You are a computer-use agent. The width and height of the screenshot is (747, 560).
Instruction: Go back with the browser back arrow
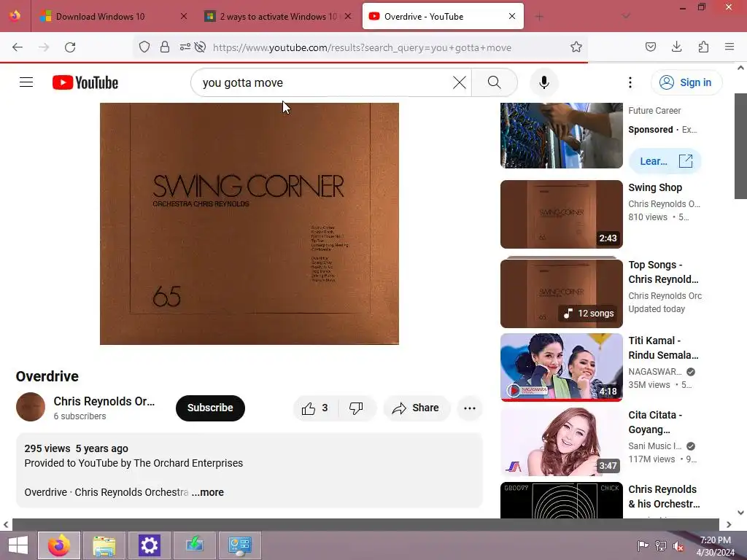click(x=18, y=47)
